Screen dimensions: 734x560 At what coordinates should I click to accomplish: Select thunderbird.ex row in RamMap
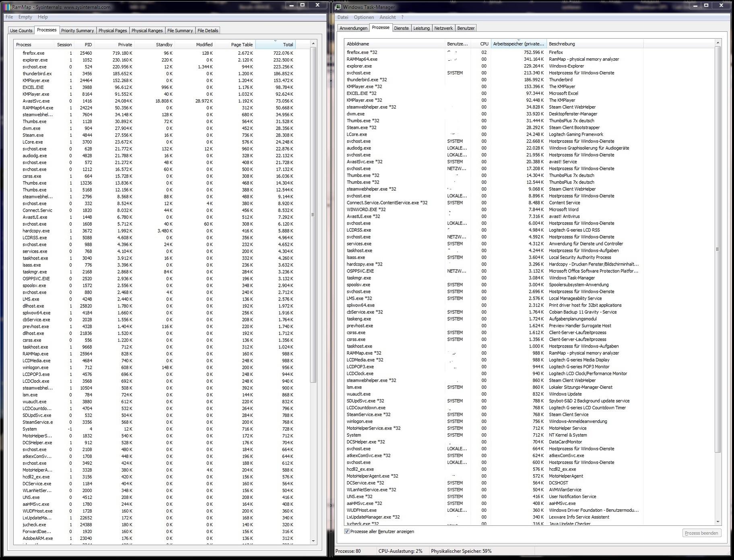click(x=155, y=74)
